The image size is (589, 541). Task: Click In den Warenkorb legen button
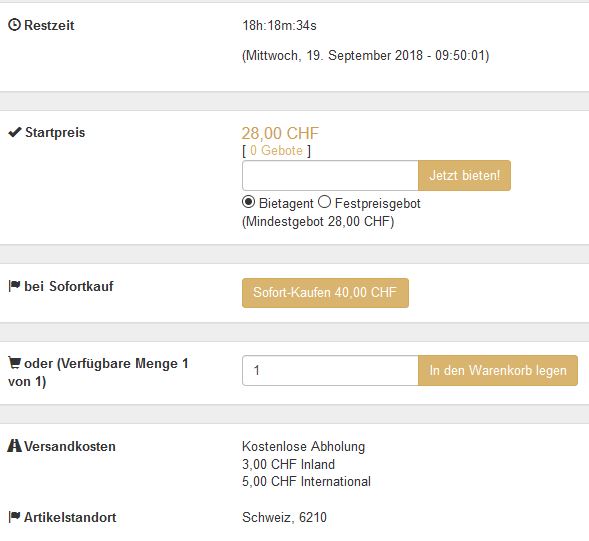coord(498,370)
